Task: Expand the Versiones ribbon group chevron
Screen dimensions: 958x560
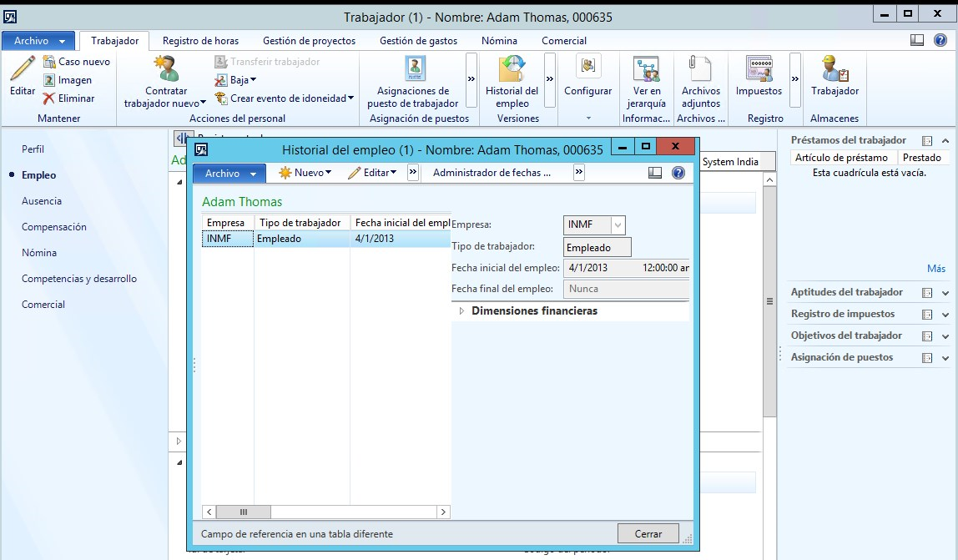Action: (x=549, y=79)
